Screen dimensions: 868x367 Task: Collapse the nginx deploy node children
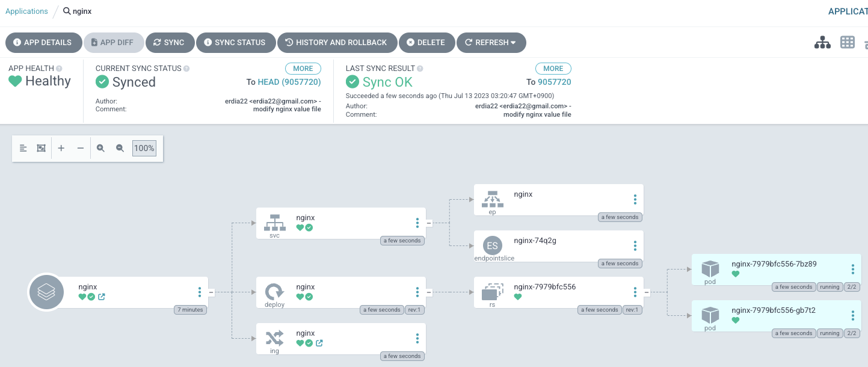[429, 292]
